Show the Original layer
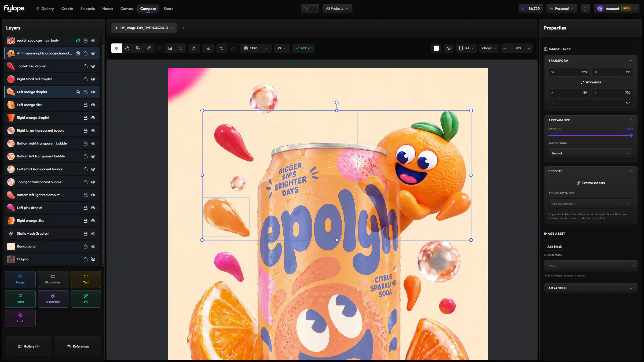The width and height of the screenshot is (644, 362). [x=93, y=259]
